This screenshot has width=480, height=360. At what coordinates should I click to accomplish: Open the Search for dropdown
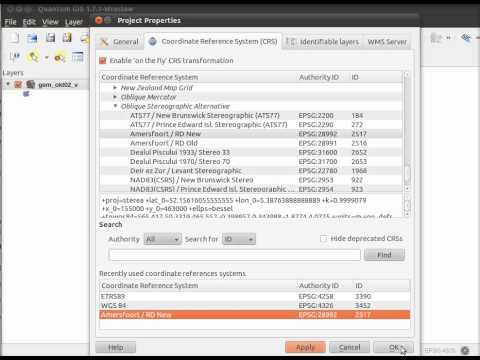pos(239,239)
